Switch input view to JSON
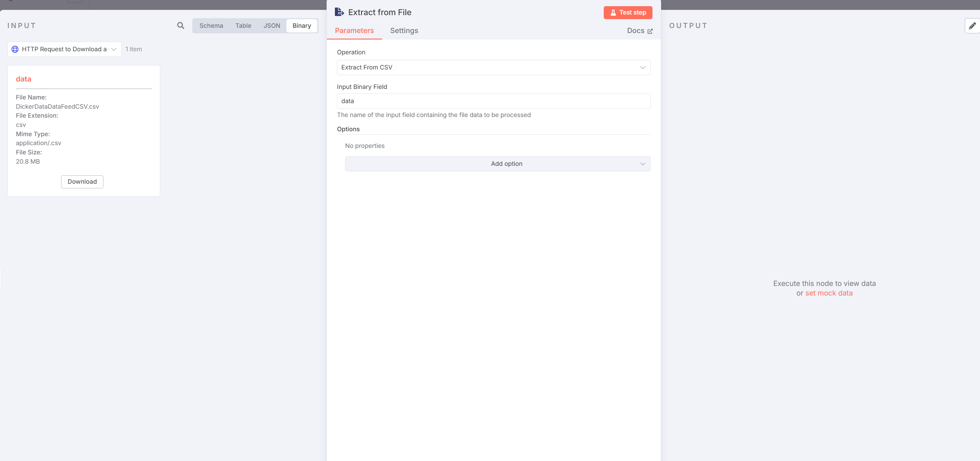Screen dimensions: 980x461 [x=272, y=26]
